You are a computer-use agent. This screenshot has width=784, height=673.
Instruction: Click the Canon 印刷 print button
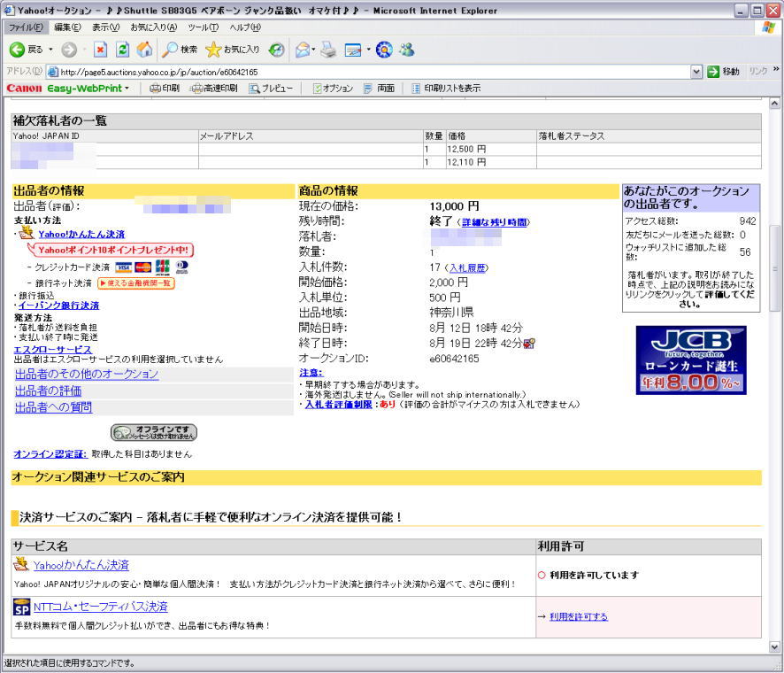(x=165, y=88)
